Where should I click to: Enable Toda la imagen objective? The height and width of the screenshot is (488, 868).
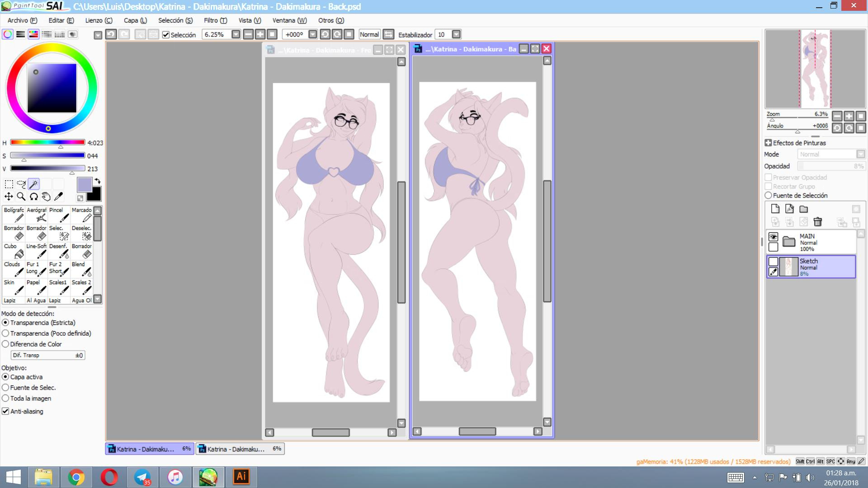click(x=5, y=398)
